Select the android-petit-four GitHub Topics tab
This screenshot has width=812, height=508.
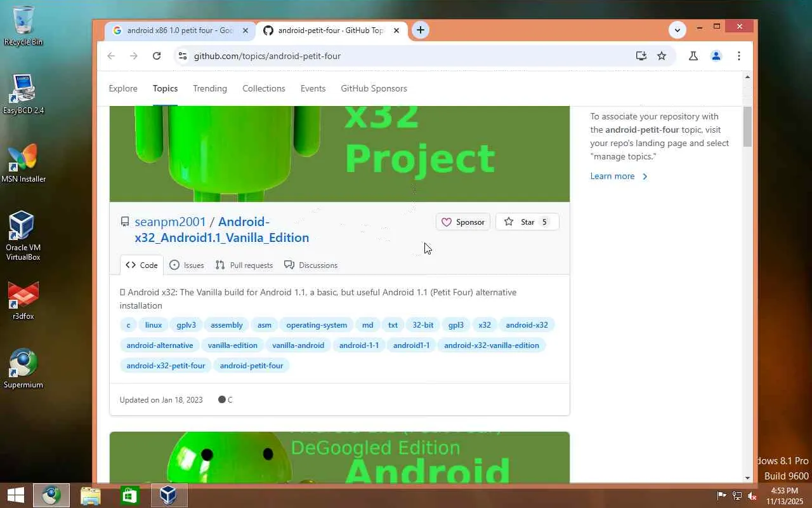coord(332,30)
